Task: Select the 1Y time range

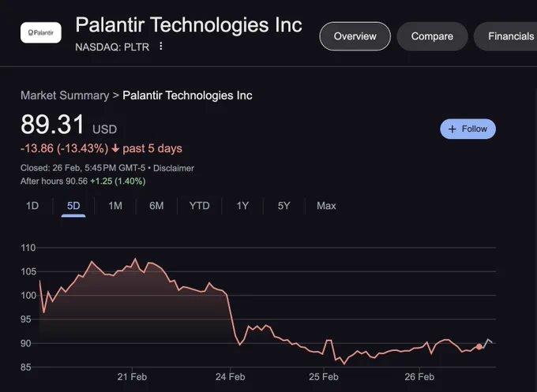Action: [x=242, y=206]
